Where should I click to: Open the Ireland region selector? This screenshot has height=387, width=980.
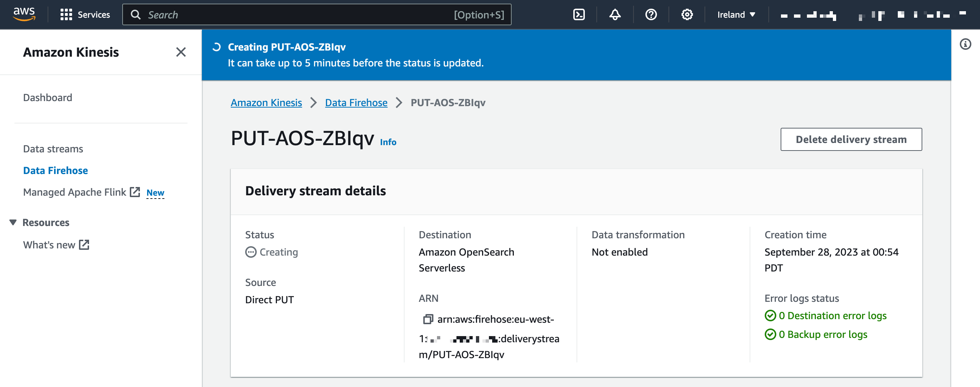pos(736,14)
